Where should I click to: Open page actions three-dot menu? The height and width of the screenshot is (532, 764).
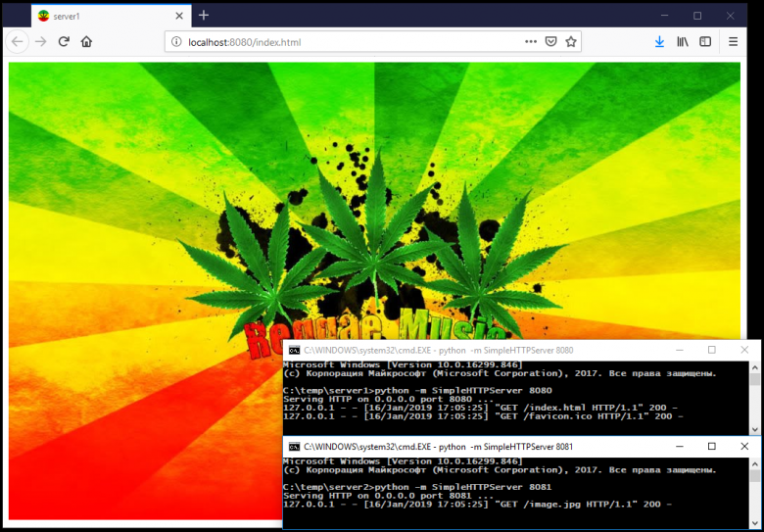[531, 42]
